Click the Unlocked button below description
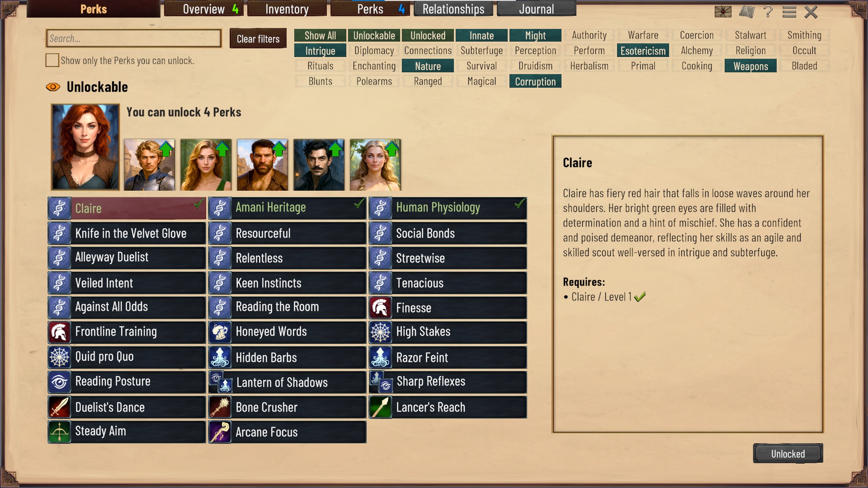 point(788,454)
